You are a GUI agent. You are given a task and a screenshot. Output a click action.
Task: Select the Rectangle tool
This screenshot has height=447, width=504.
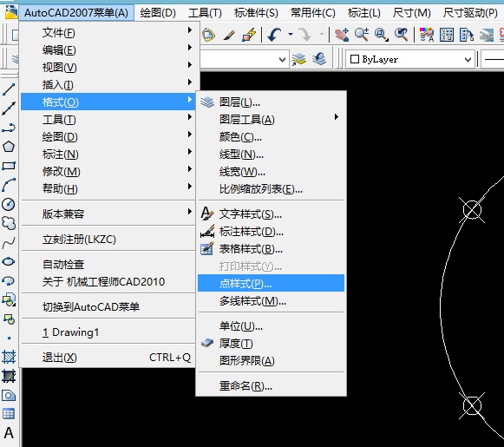[x=9, y=166]
